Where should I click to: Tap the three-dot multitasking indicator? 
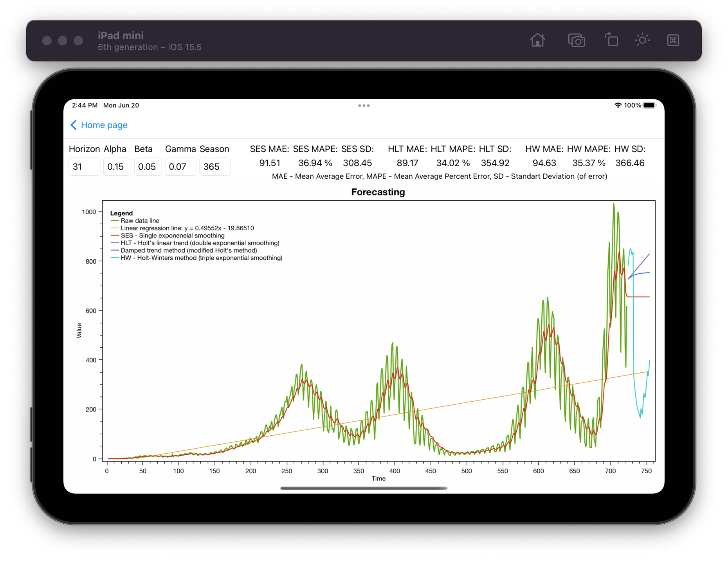coord(364,106)
